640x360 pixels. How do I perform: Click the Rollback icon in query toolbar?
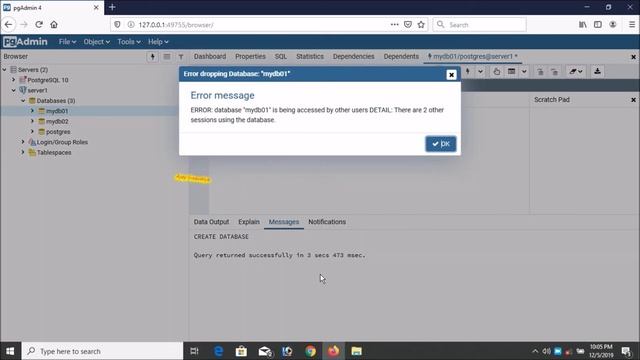[554, 71]
